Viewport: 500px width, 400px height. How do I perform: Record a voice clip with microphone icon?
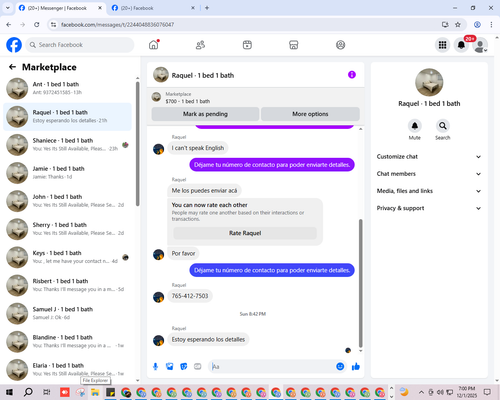click(155, 367)
